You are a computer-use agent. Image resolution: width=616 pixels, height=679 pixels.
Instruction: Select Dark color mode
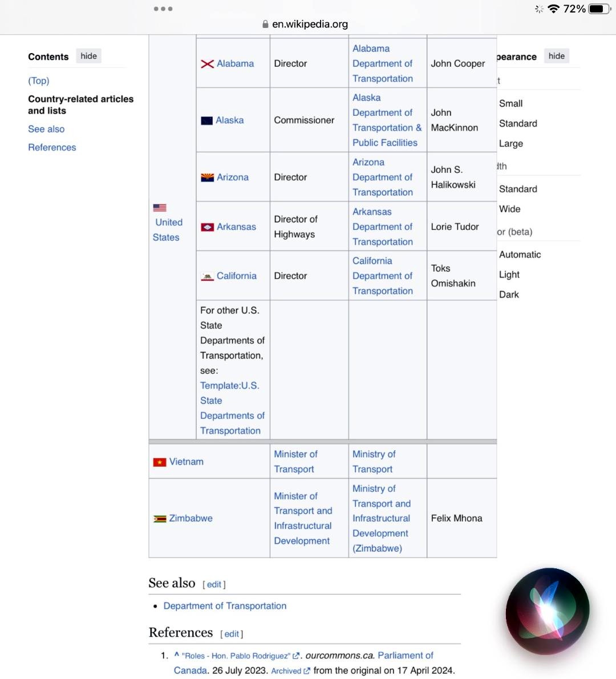click(x=509, y=294)
